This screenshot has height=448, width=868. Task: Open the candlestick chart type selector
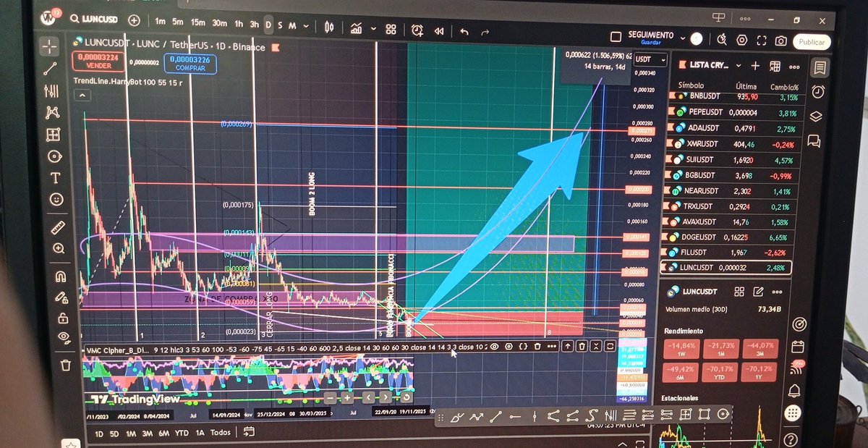[329, 28]
